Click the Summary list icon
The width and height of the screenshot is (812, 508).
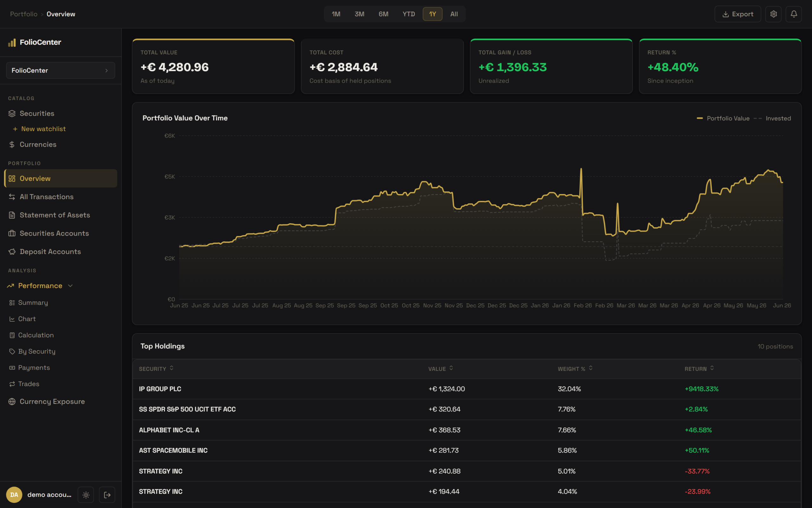[x=12, y=303]
